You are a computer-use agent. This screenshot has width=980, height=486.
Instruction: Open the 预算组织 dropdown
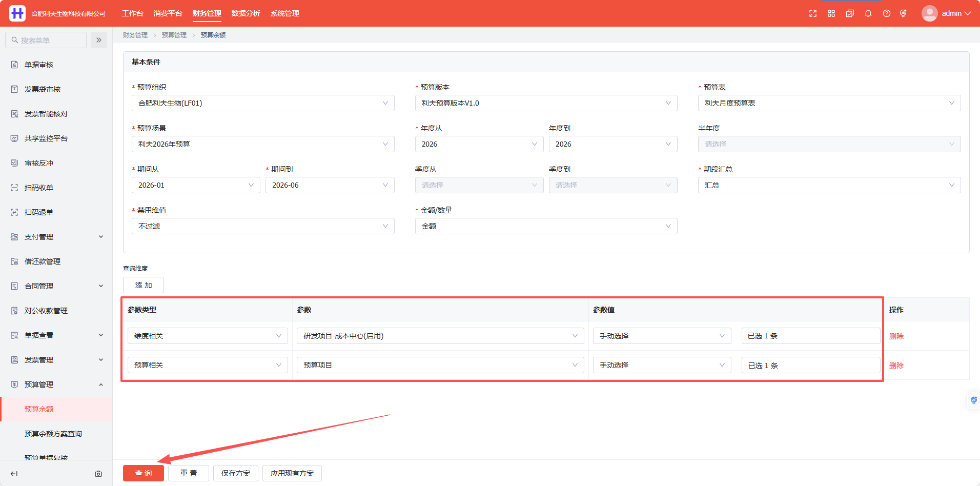pos(263,103)
